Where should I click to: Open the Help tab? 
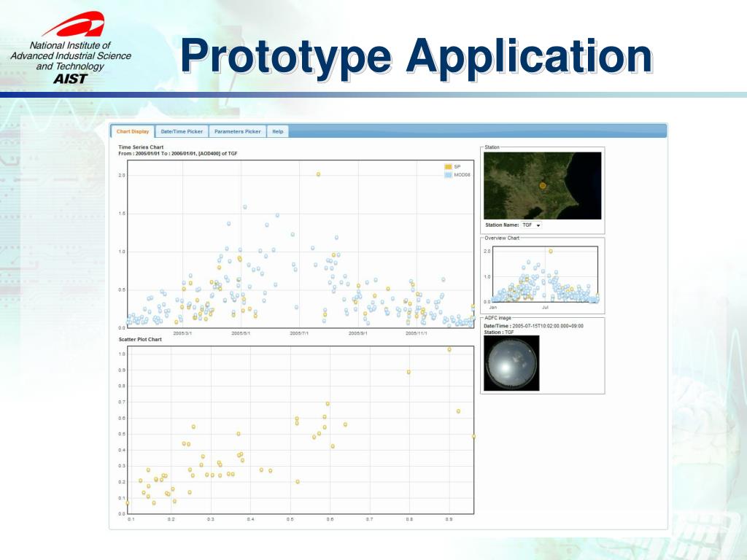tap(278, 131)
